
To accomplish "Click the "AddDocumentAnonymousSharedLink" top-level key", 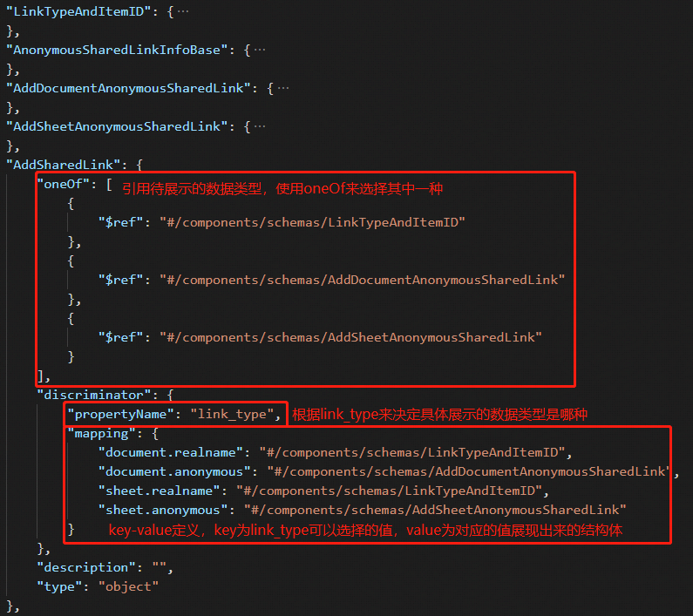I will coord(129,88).
